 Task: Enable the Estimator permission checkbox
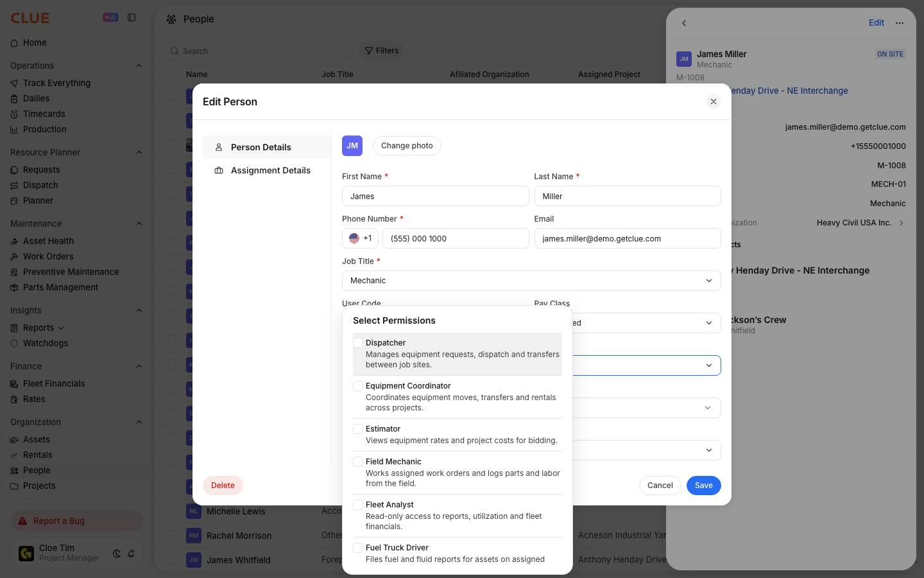point(358,429)
